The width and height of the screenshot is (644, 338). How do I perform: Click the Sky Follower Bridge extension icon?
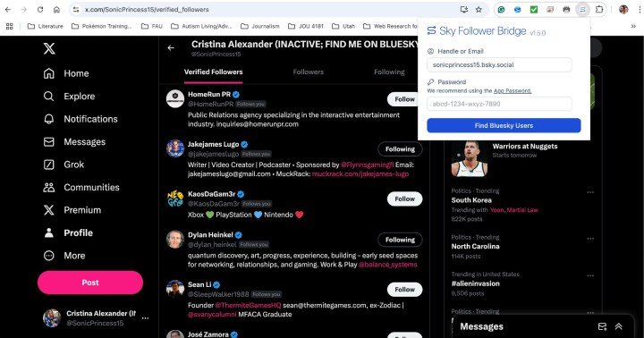582,9
